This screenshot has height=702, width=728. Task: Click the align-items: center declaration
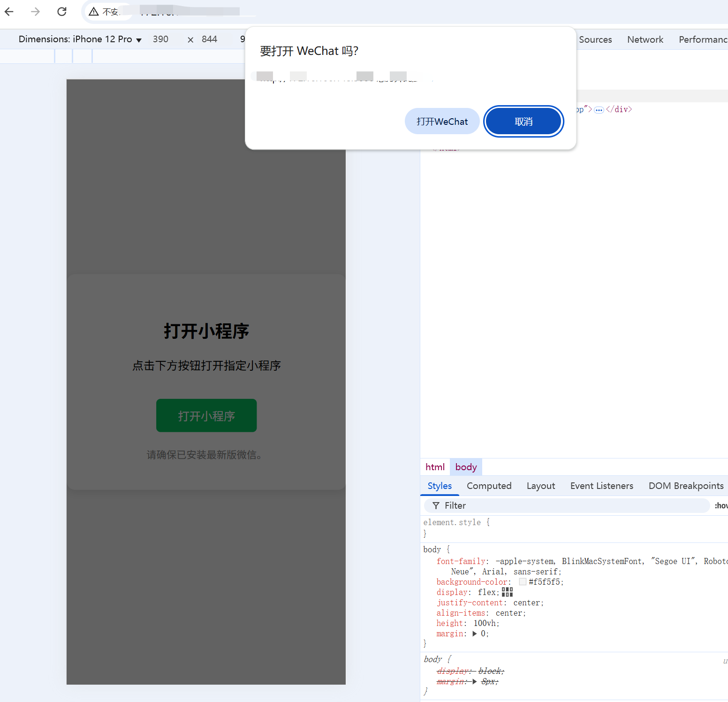pyautogui.click(x=481, y=613)
